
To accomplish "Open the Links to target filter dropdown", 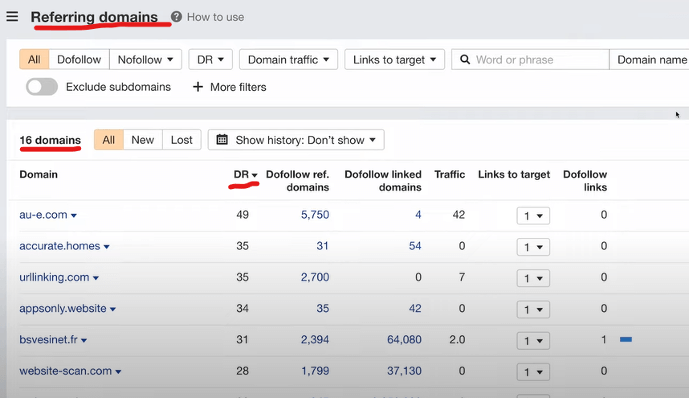I will coord(394,59).
